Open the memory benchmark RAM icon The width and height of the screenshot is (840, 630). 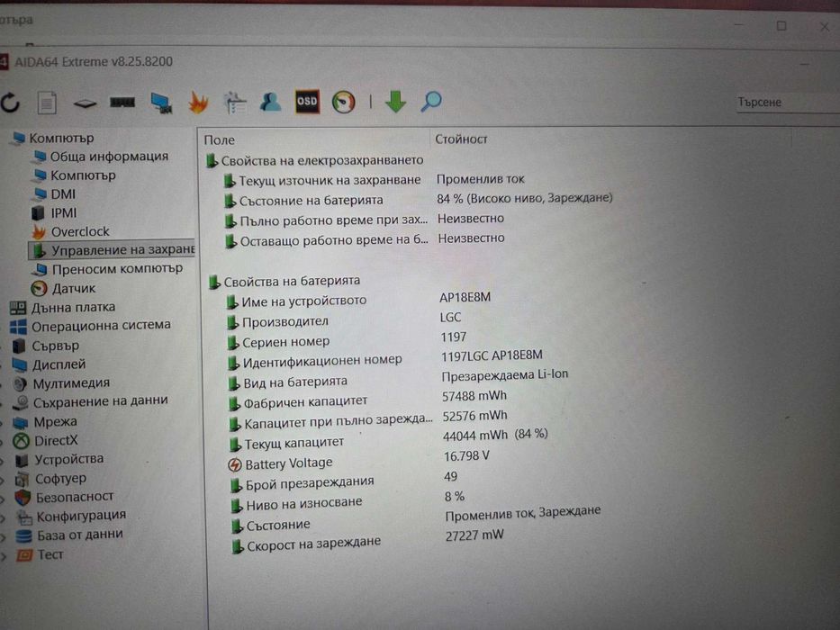click(122, 102)
